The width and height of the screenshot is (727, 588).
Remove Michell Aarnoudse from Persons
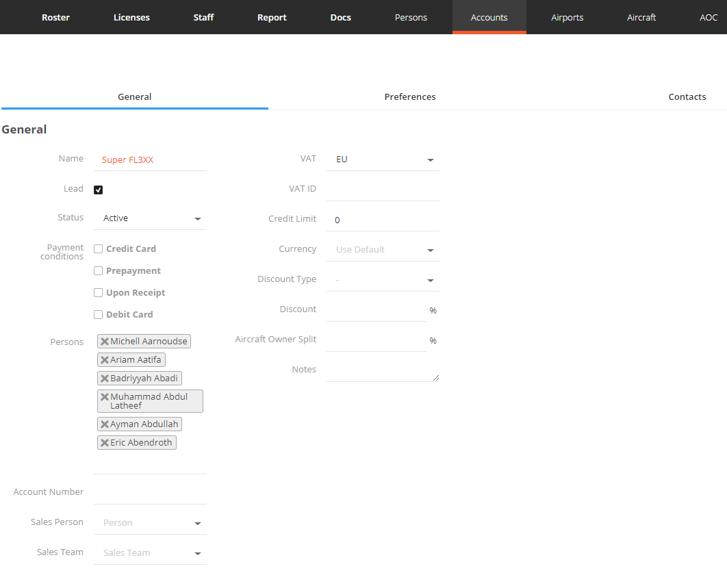pos(104,341)
